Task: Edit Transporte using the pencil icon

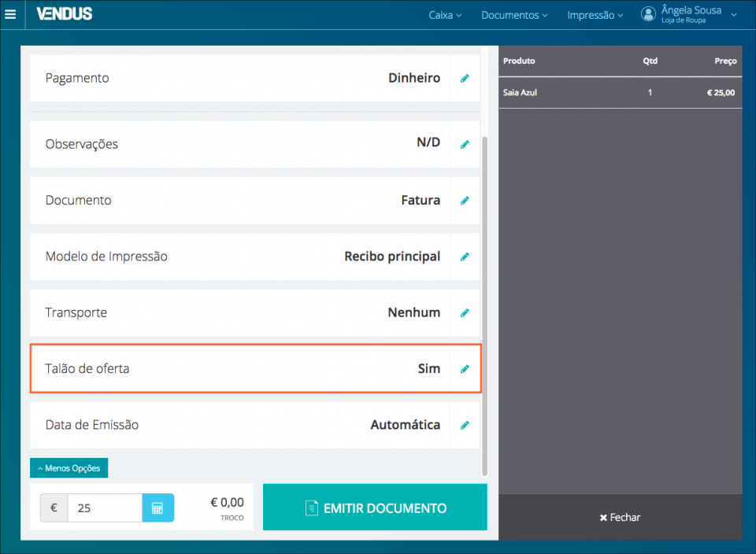Action: click(x=465, y=312)
